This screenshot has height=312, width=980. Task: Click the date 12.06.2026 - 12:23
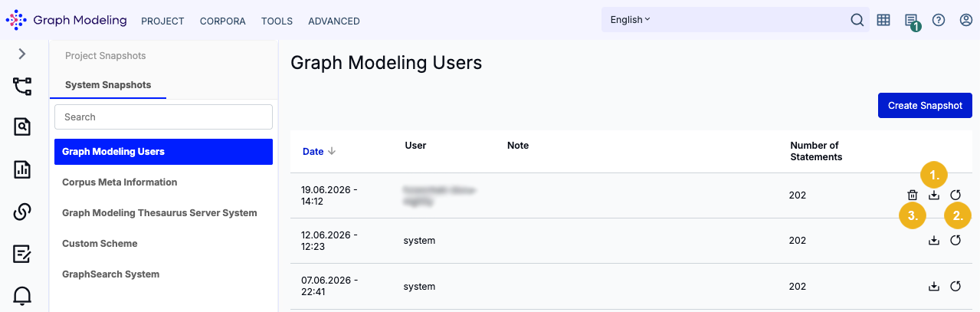(329, 241)
